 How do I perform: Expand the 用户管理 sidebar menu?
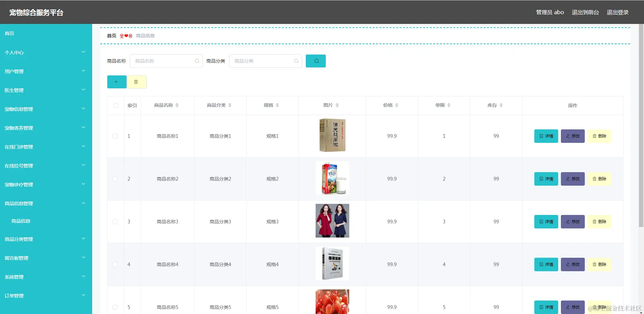click(46, 71)
